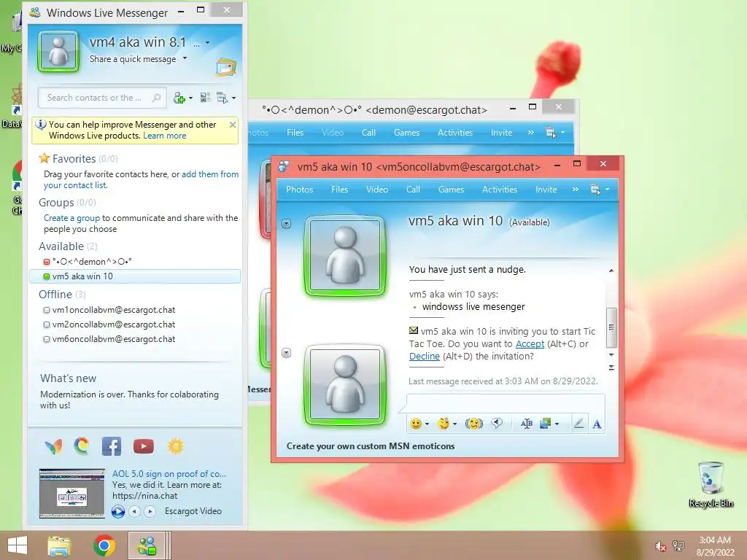Viewport: 747px width, 560px height.
Task: Click your own display picture in vm5 chat
Action: [345, 385]
